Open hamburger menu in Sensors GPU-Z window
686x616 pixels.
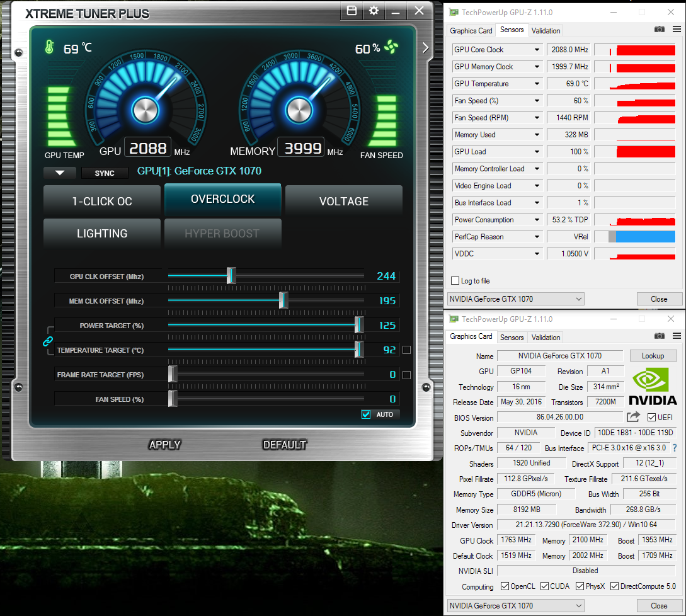tap(677, 30)
